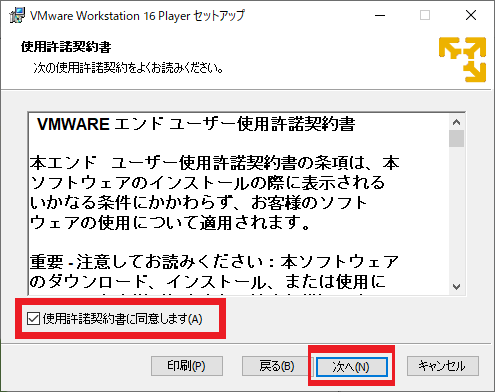
Task: Click the line starting 重要 - 注意してお読みください
Action: click(x=214, y=262)
